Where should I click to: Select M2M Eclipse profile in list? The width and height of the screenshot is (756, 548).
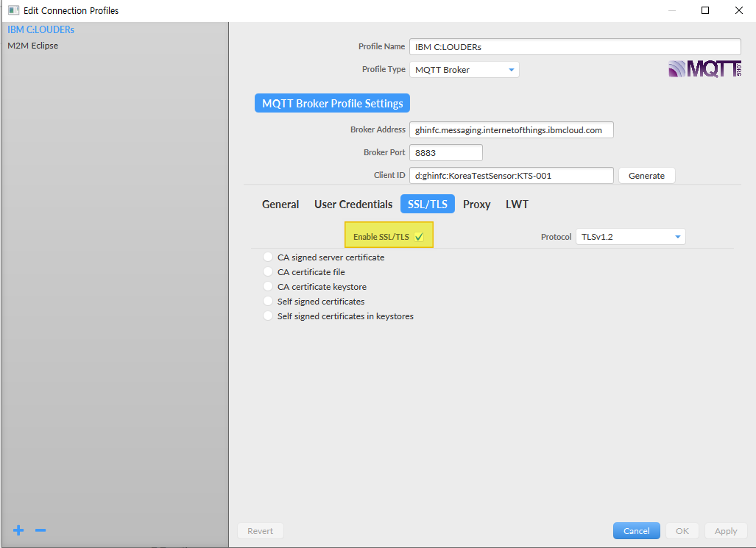pos(33,46)
